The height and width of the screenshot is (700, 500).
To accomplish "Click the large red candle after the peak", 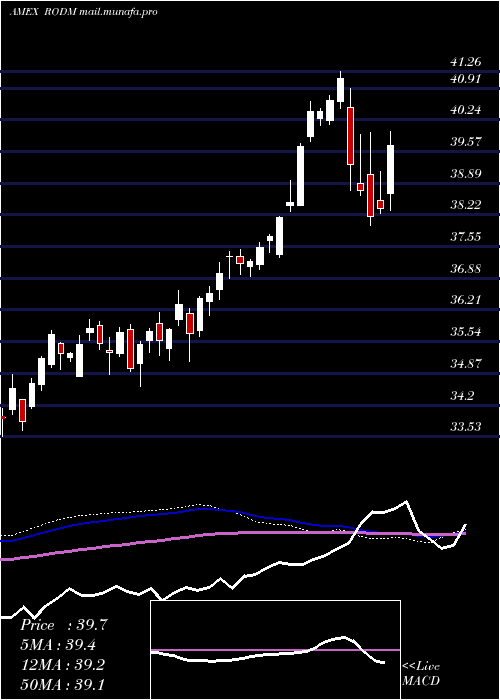I will [x=350, y=136].
